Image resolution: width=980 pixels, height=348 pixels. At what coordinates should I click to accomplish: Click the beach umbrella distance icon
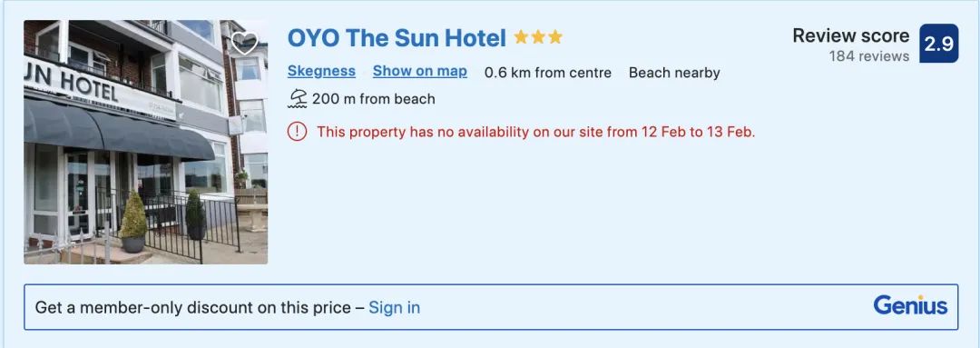pos(298,99)
